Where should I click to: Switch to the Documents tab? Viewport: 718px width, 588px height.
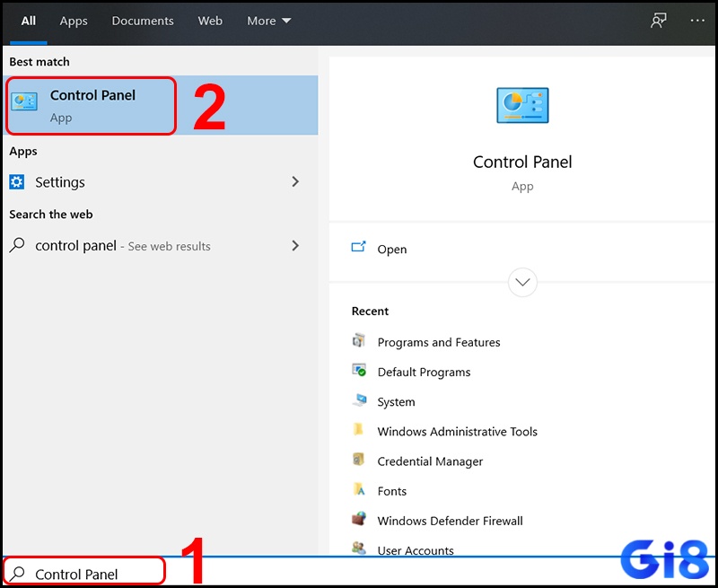(143, 21)
